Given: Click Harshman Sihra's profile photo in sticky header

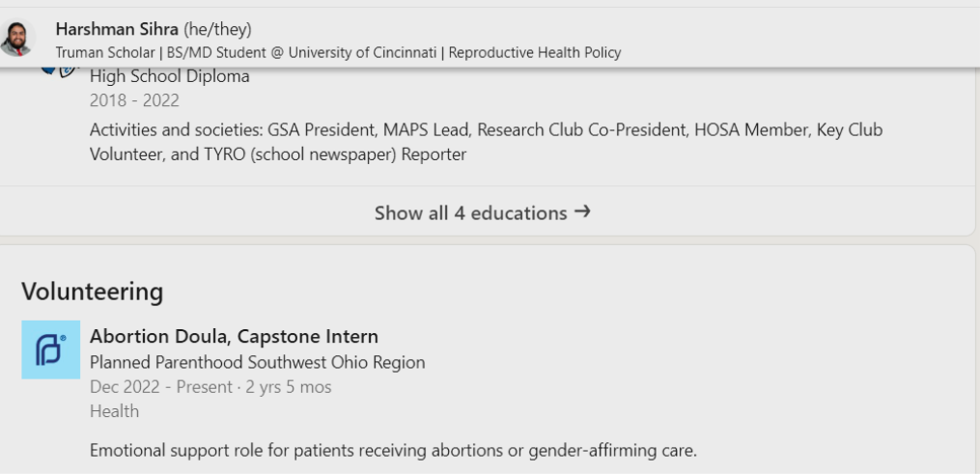Looking at the screenshot, I should pos(16,38).
